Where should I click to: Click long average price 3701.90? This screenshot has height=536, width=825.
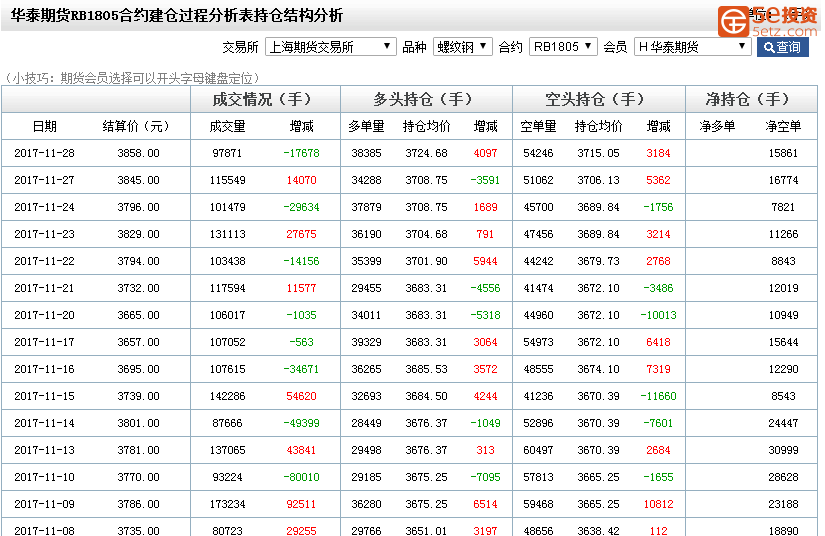tap(426, 261)
